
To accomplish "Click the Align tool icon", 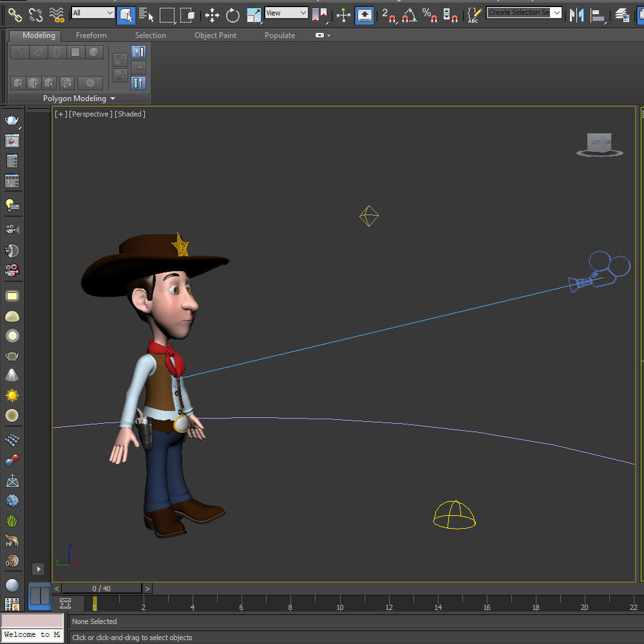I will coord(598,15).
